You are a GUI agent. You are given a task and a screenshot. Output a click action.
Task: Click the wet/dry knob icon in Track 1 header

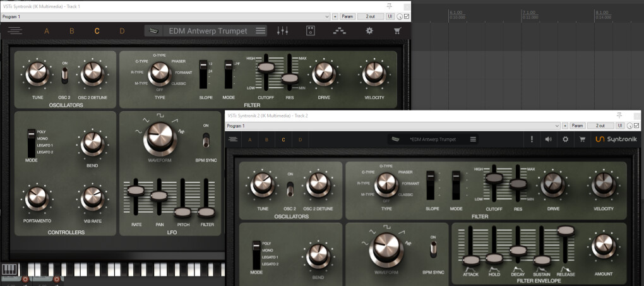[x=399, y=17]
